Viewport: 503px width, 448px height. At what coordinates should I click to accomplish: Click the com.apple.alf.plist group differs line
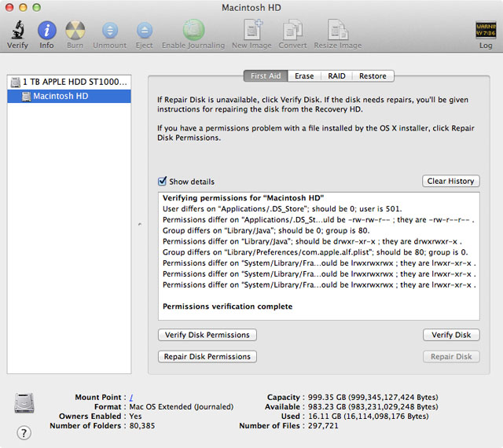315,252
